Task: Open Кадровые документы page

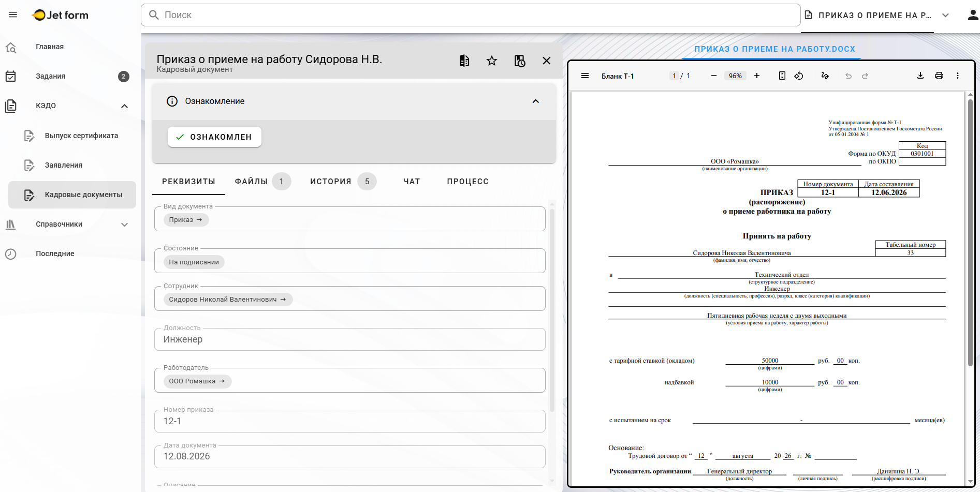Action: tap(72, 195)
